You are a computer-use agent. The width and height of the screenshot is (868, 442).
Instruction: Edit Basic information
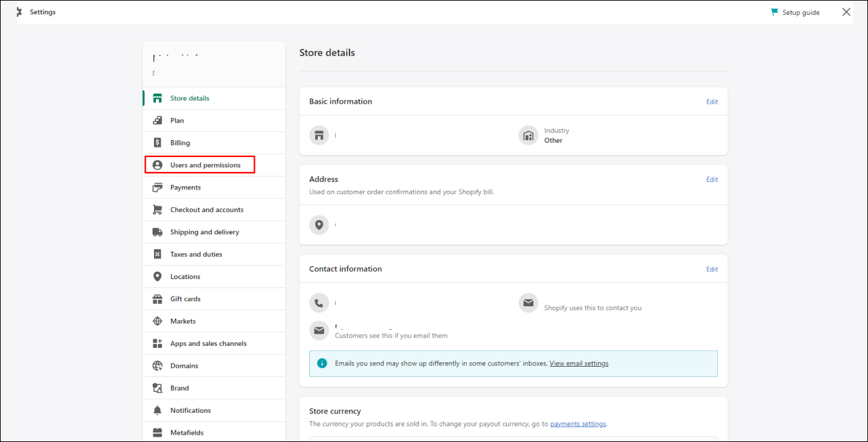point(712,102)
